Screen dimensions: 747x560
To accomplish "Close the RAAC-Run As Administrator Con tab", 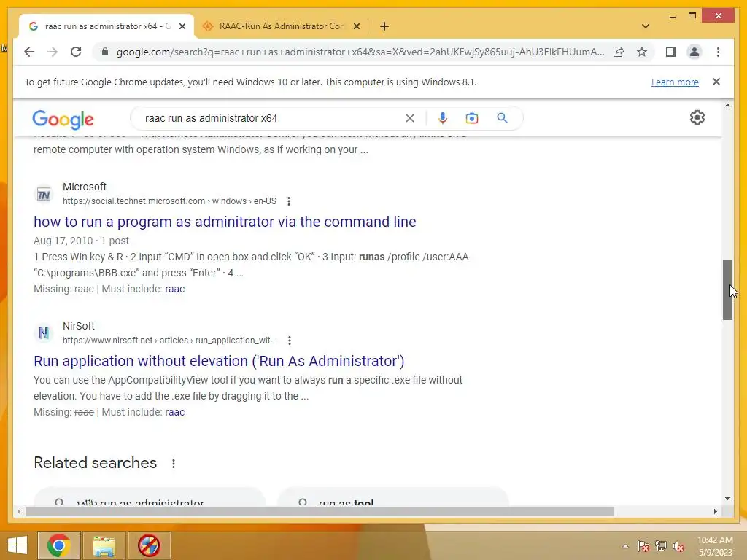I will click(x=356, y=26).
